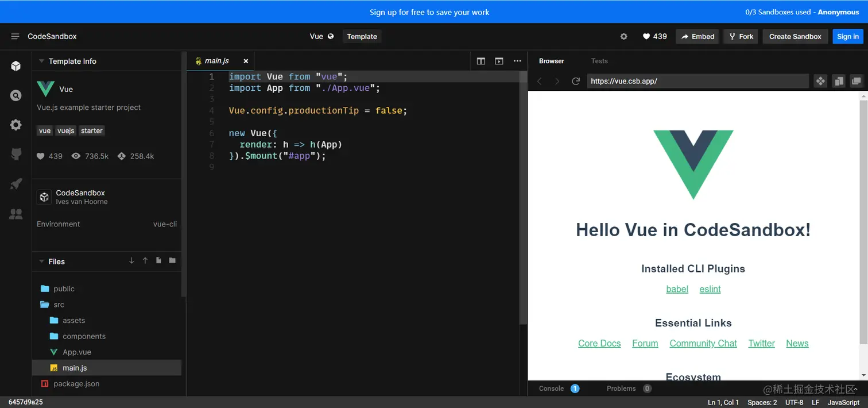Click the preview pane vertical scrollbar
This screenshot has width=868, height=408.
click(863, 221)
